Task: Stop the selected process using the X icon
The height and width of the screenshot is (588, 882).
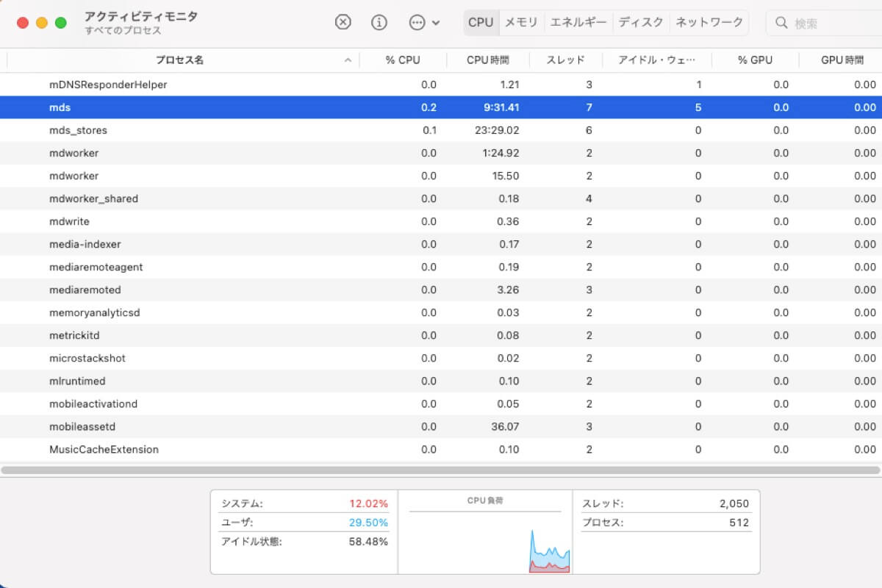Action: coord(343,23)
